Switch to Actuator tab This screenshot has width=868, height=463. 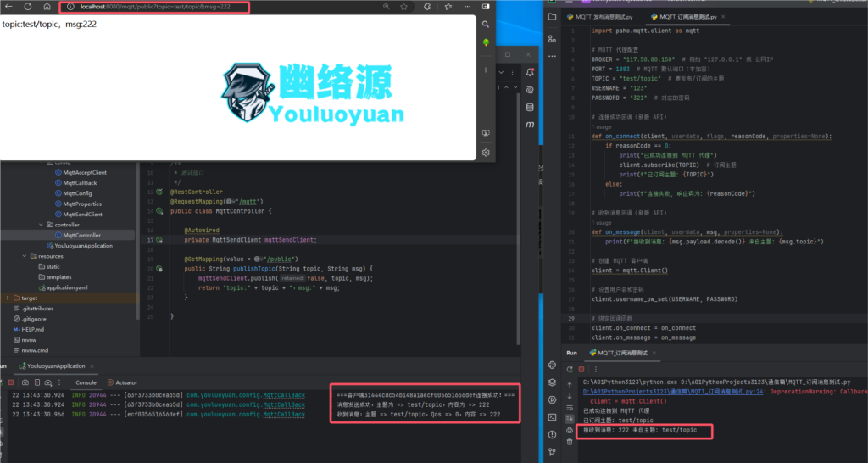tap(122, 382)
